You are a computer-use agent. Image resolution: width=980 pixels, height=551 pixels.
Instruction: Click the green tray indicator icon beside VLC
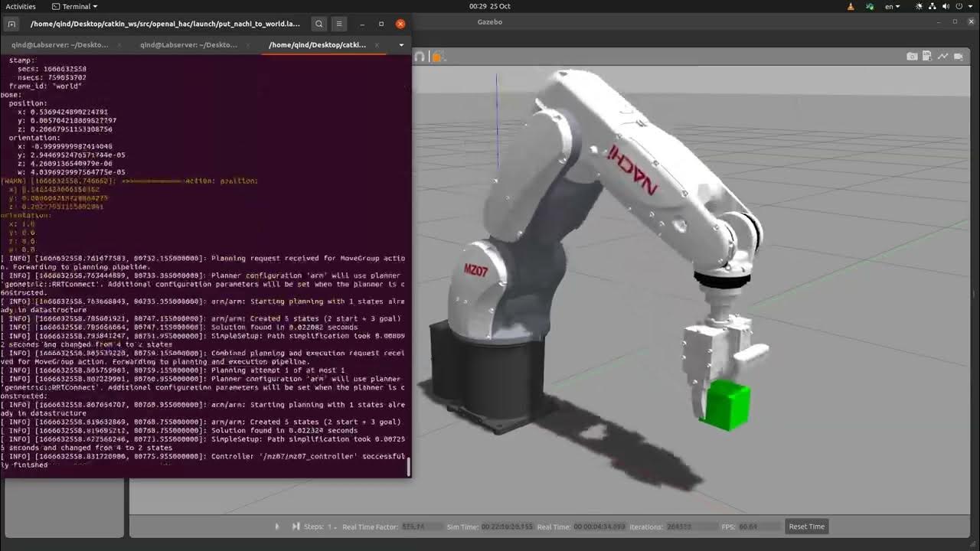click(870, 6)
